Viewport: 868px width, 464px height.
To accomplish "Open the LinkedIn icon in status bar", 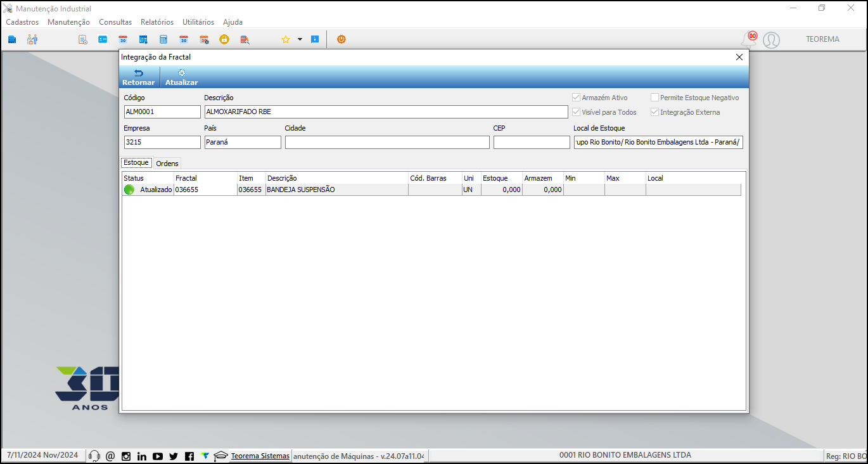I will click(142, 456).
